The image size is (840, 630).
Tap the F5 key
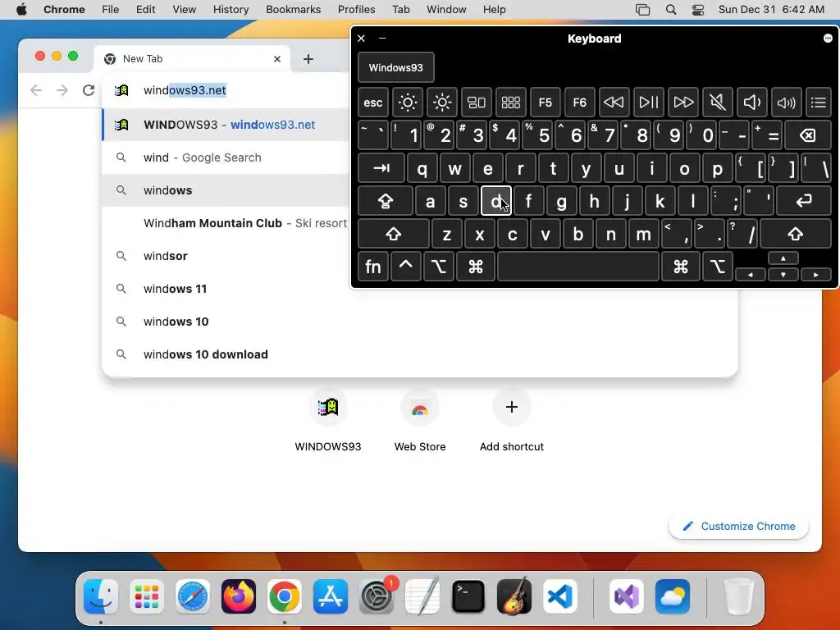pos(545,103)
